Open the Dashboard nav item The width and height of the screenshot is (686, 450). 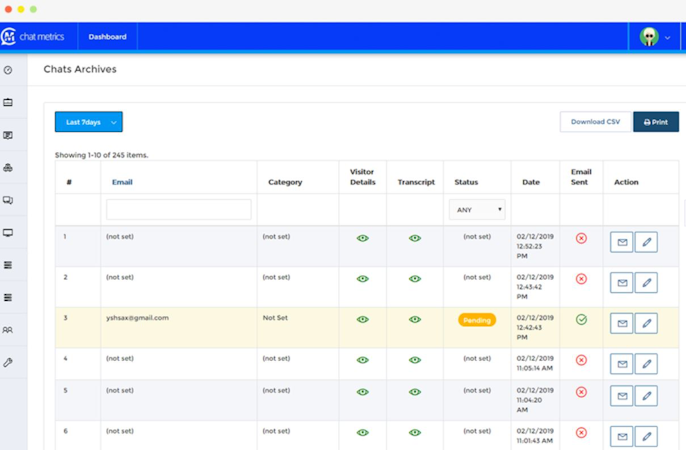coord(108,37)
